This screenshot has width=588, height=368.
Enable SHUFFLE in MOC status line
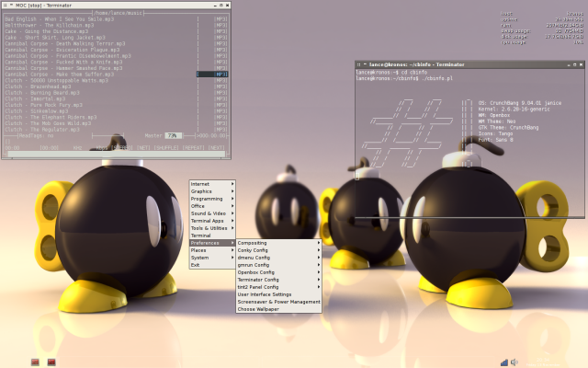pos(166,147)
